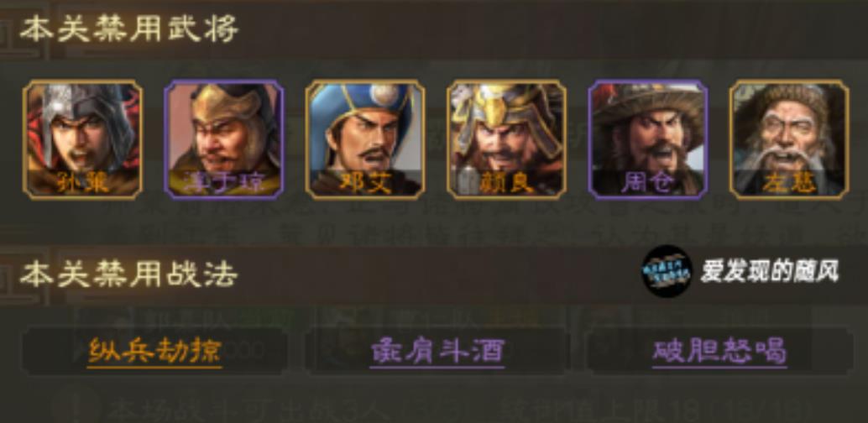
Task: Select the 破胆怒喝 tactic entry
Action: click(x=719, y=351)
